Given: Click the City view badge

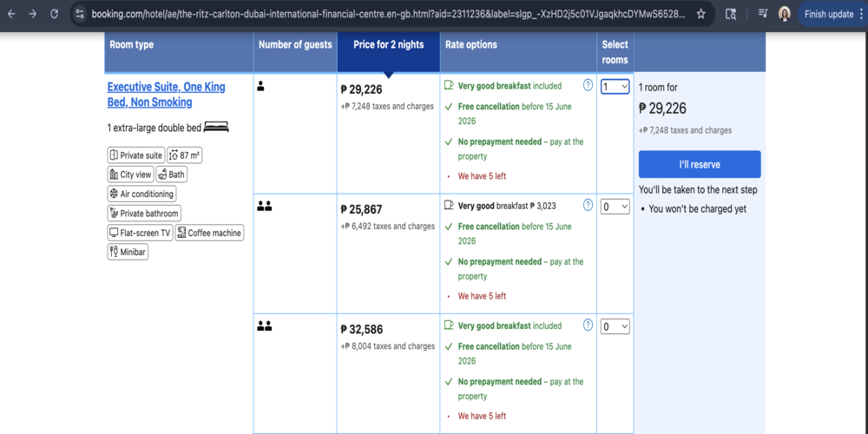Looking at the screenshot, I should (130, 174).
